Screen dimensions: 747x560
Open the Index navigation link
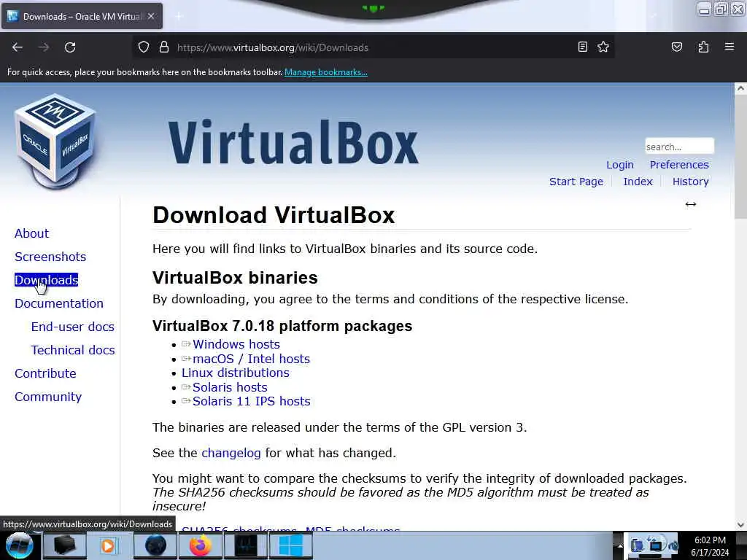(x=638, y=182)
